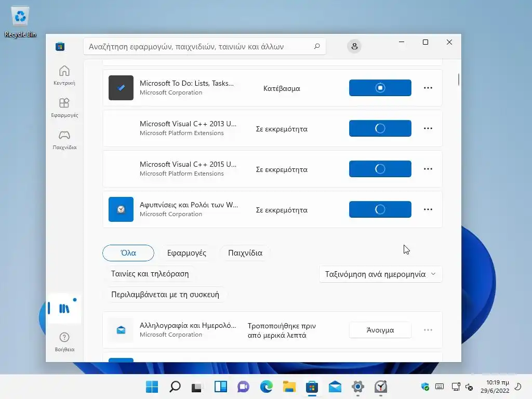Expand the Ταξινόμηση ανά ημερομηνία sort dropdown

380,274
